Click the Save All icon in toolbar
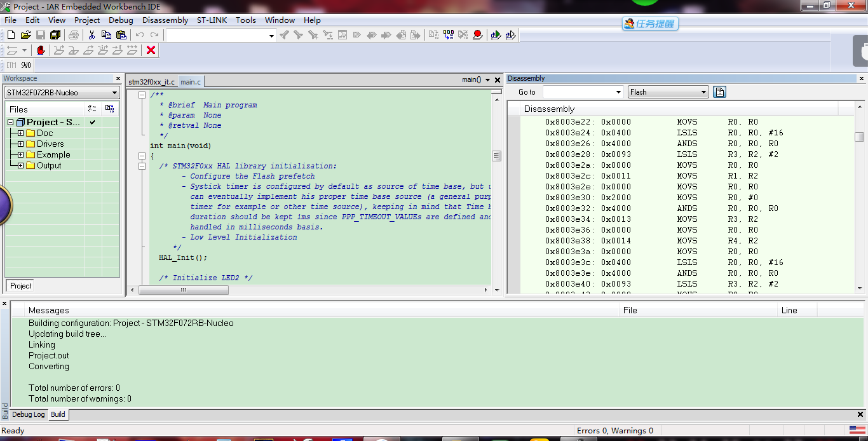The height and width of the screenshot is (441, 868). 55,35
